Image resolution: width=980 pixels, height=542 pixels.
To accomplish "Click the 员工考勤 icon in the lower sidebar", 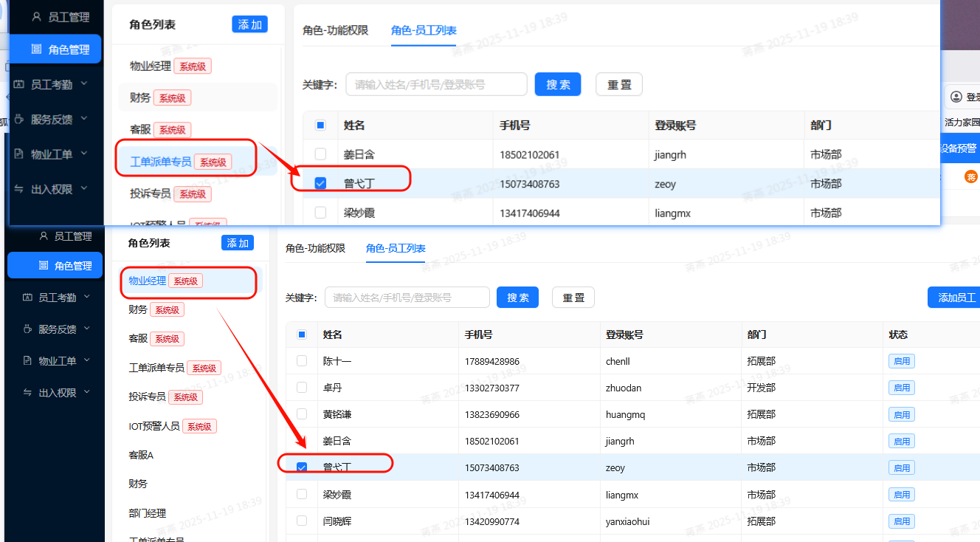I will (28, 298).
